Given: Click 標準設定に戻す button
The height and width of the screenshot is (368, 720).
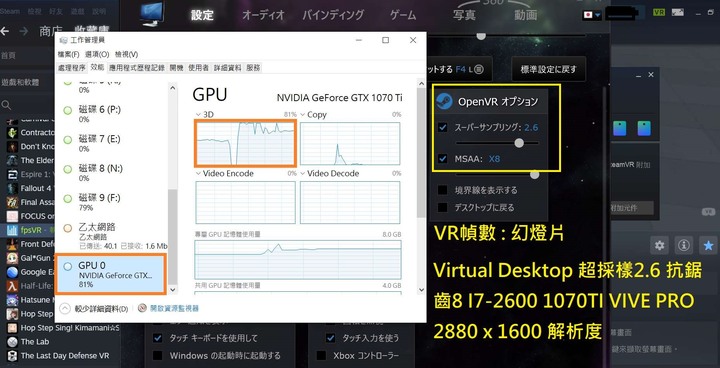Looking at the screenshot, I should pos(549,70).
